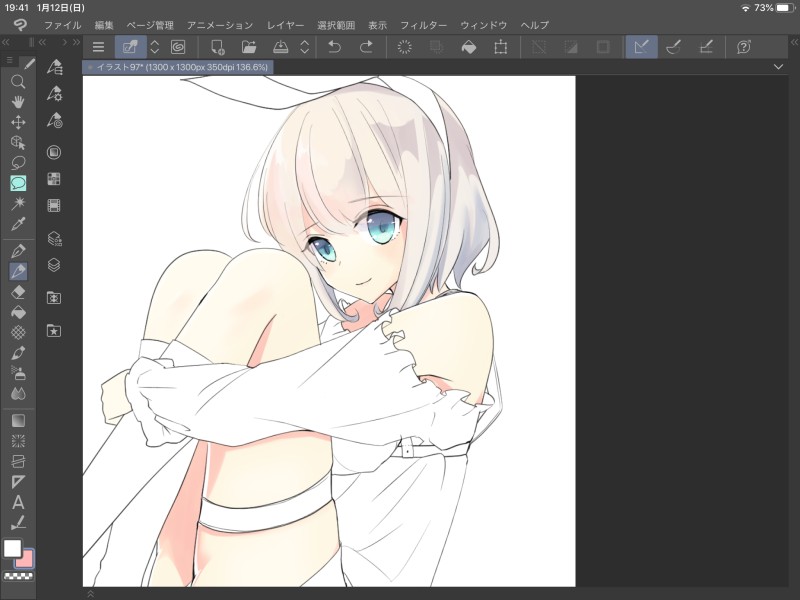Screen dimensions: 800x600
Task: Collapse the right side palette dock arrow
Action: [794, 42]
